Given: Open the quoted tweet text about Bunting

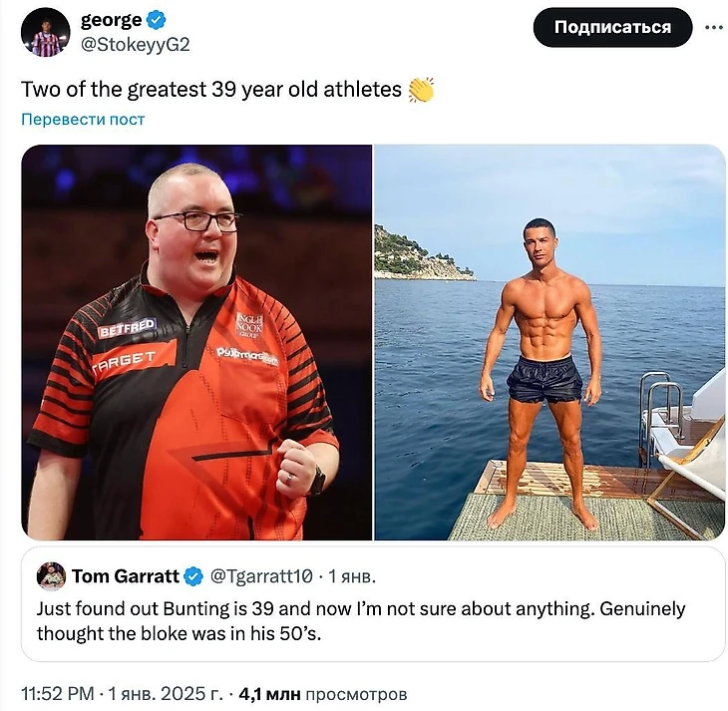Looking at the screenshot, I should coord(361,621).
